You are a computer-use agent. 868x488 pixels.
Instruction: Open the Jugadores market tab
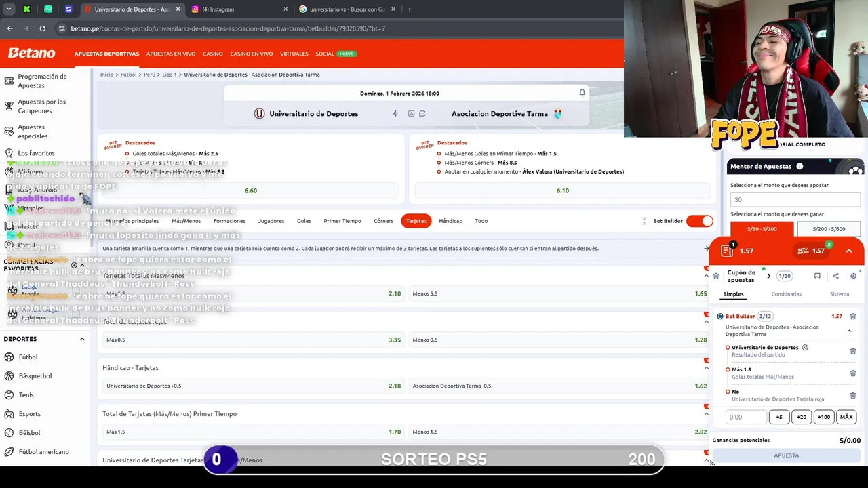[271, 221]
